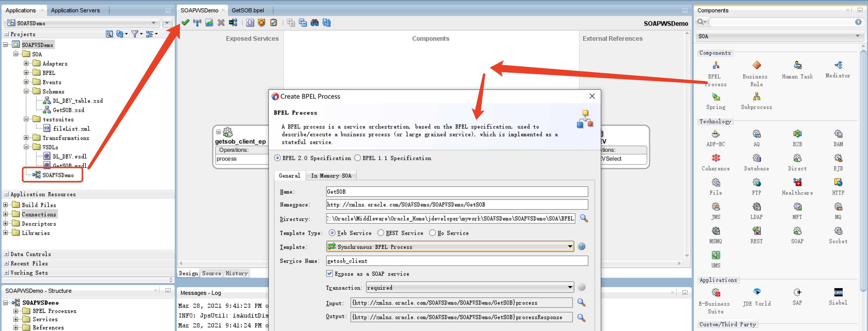Switch to History view tab
The width and height of the screenshot is (868, 331).
click(x=237, y=273)
